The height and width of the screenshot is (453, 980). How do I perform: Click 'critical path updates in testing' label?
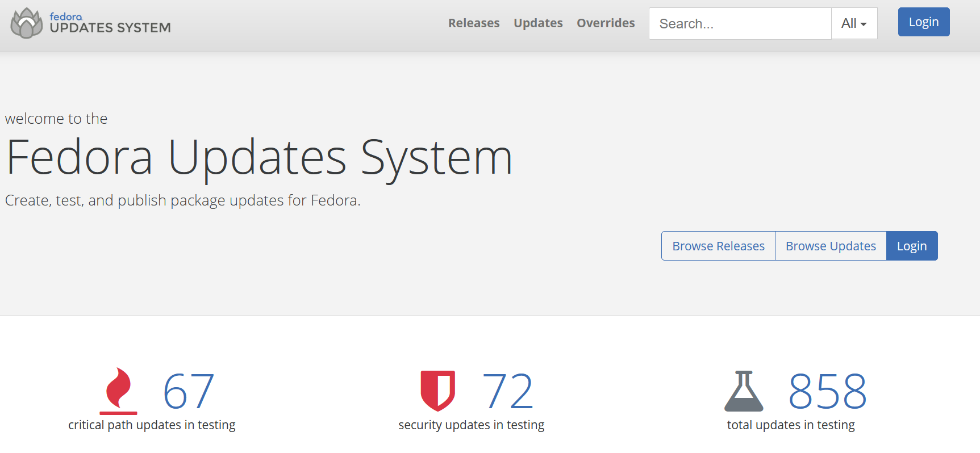152,425
